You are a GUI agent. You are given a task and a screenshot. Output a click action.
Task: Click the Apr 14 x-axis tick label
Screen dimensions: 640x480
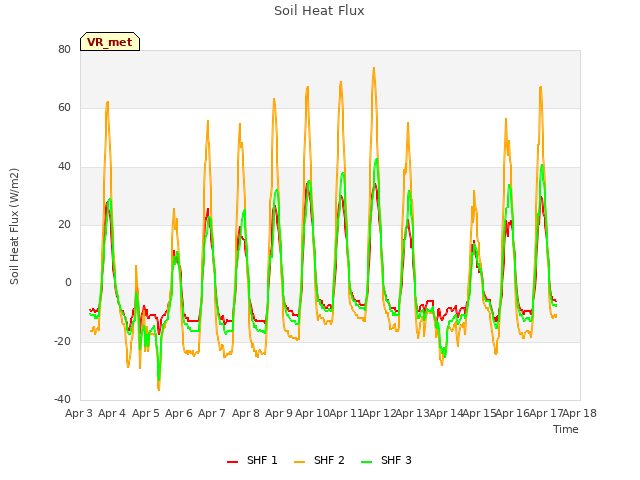click(x=446, y=413)
